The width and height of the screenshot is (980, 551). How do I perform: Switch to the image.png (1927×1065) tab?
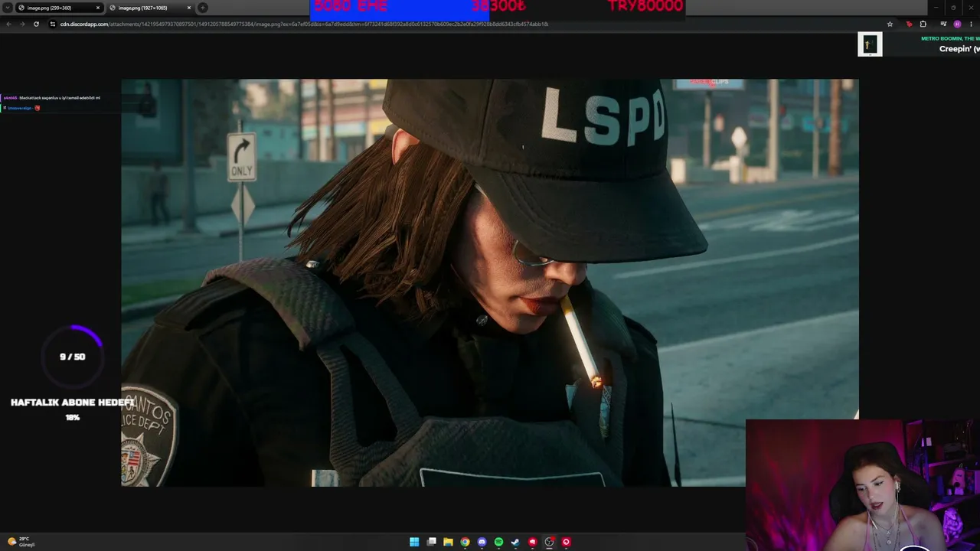(150, 8)
